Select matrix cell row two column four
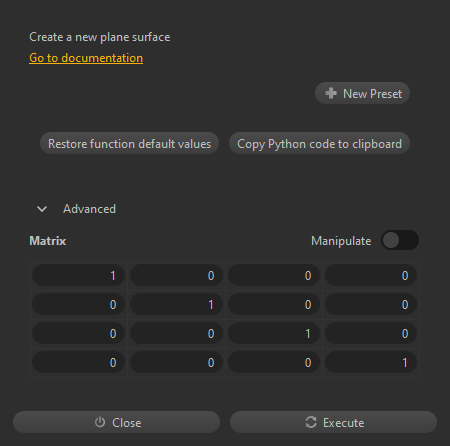Viewport: 450px width, 446px height. point(371,304)
